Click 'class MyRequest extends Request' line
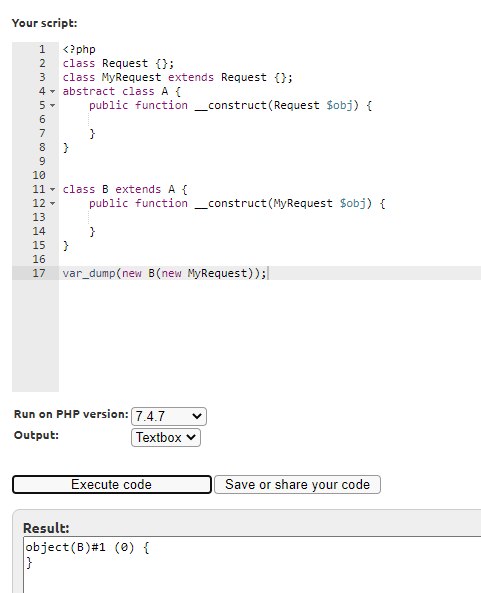This screenshot has height=593, width=481. 177,77
